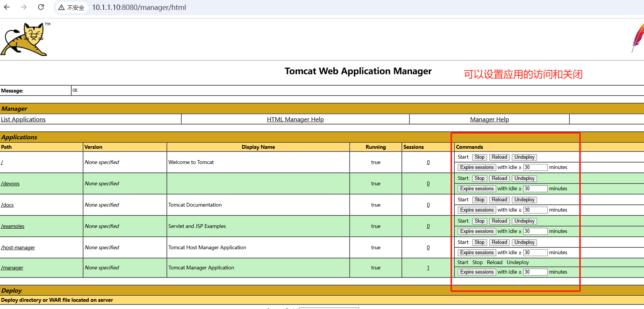Undeploy the /examples application
The height and width of the screenshot is (309, 644).
524,221
